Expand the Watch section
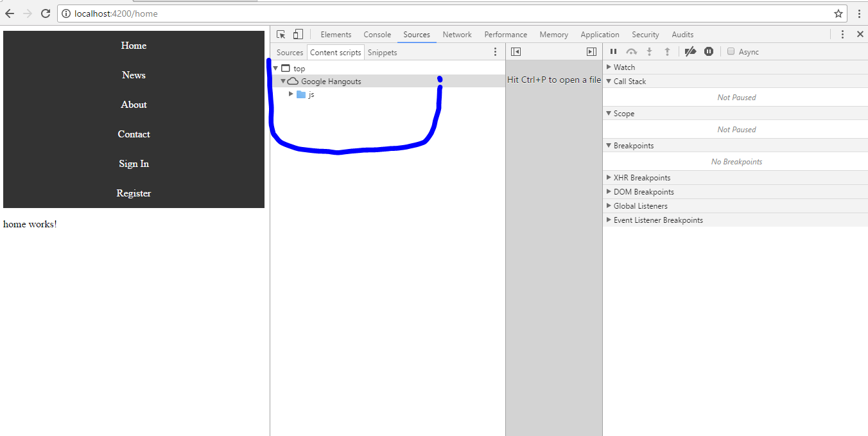 tap(609, 67)
